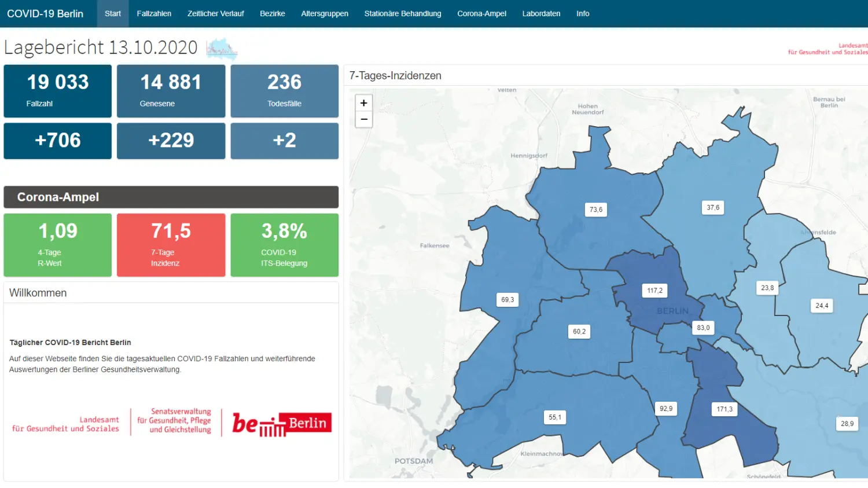Click the Senatsverwaltung für Gesundheit logo
Screen dimensions: 868x488
174,421
